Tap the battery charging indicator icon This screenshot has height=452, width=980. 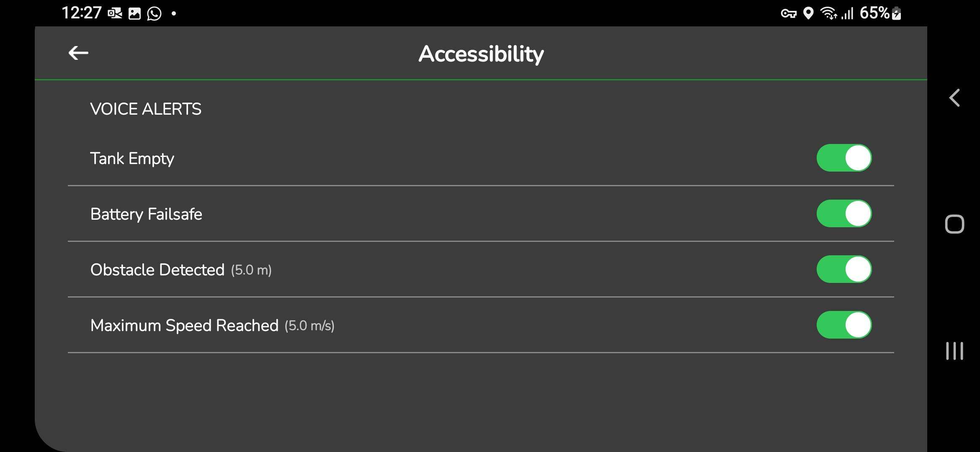click(x=897, y=13)
